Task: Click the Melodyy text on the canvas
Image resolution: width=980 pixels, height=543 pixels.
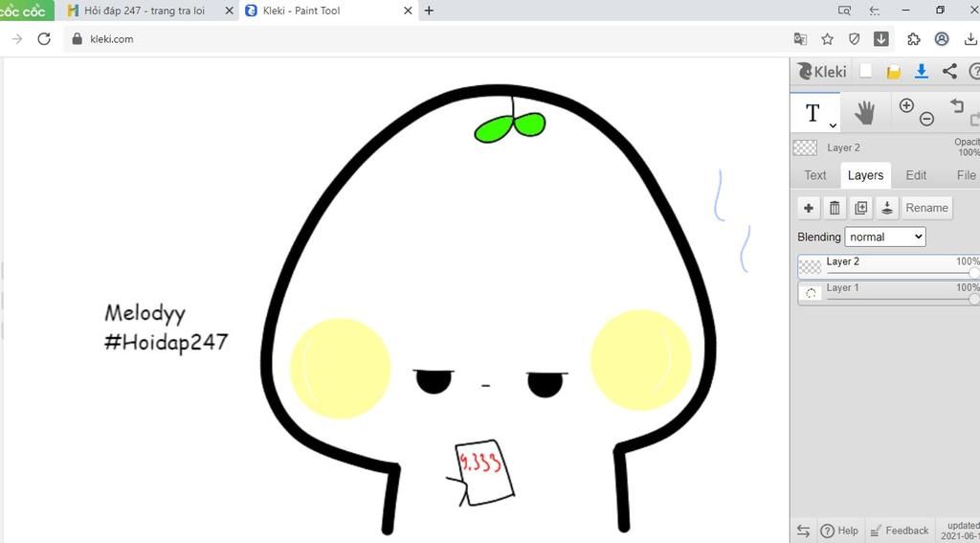Action: click(145, 313)
